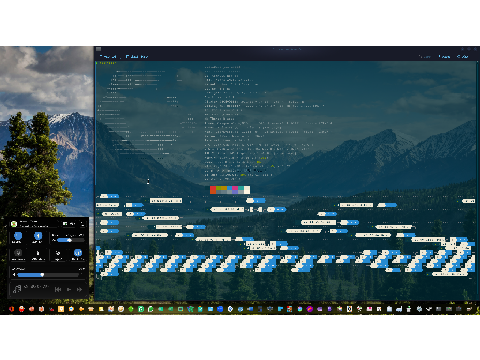Toggle the blue round button with left-pointing arrow glyph

[38, 236]
